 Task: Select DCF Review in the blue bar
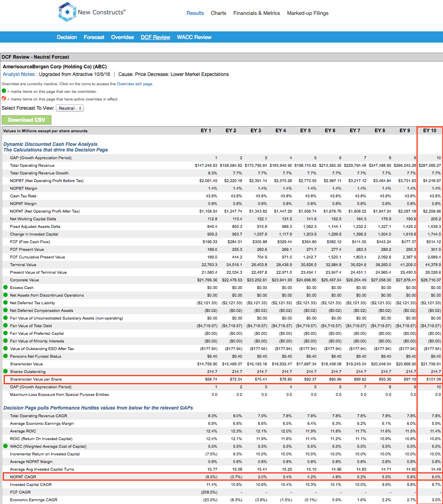pos(155,37)
